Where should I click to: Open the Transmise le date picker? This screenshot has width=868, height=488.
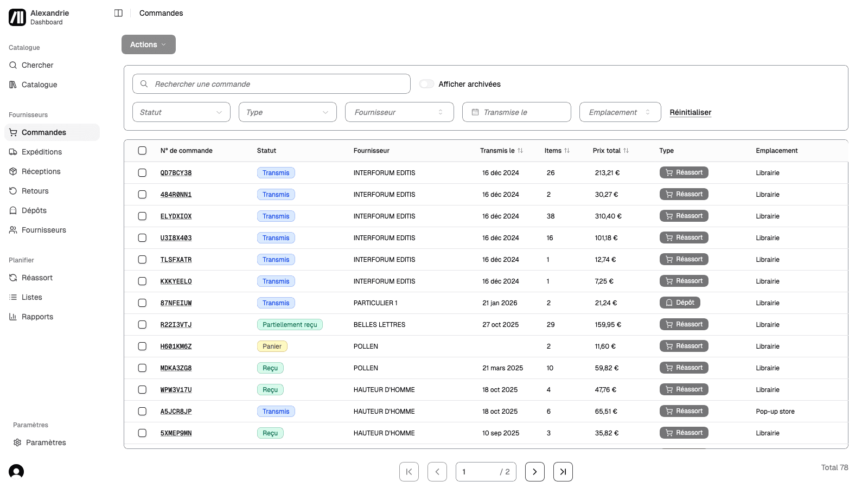516,112
